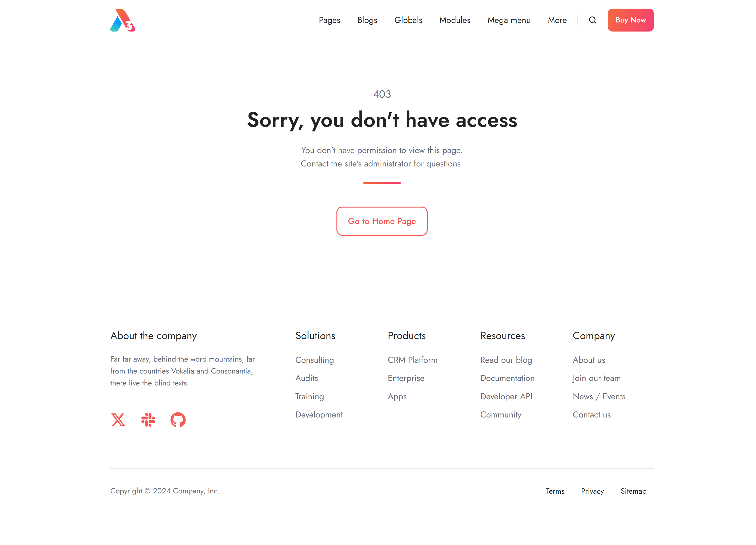This screenshot has width=756, height=545.
Task: Open the search magnifier icon
Action: [592, 20]
